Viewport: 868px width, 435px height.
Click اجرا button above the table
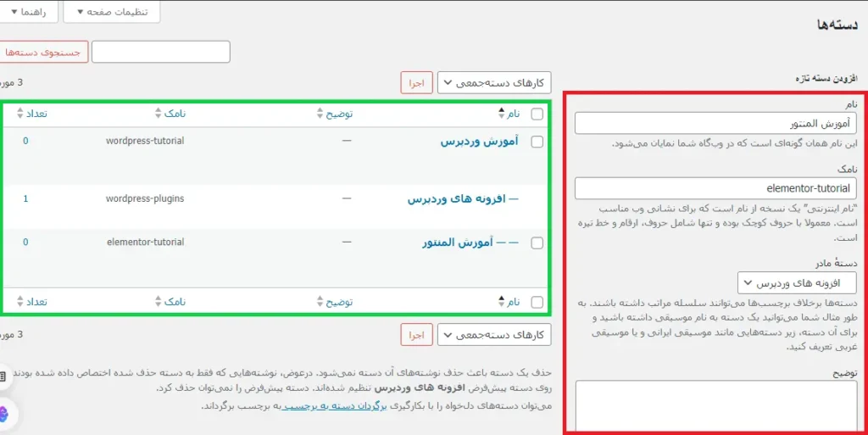pos(416,83)
